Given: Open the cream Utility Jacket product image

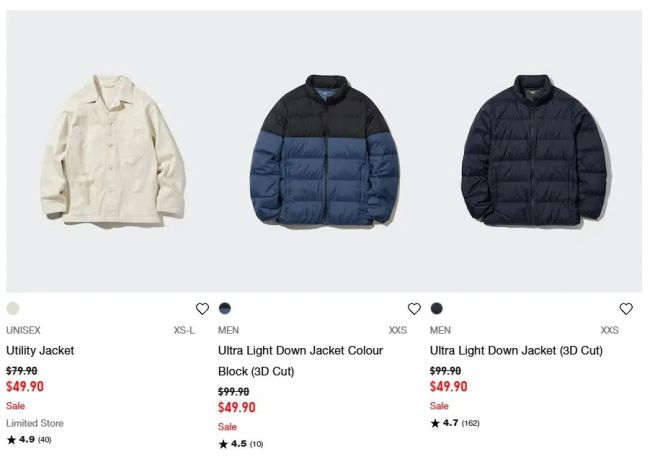Looking at the screenshot, I should coord(113,150).
